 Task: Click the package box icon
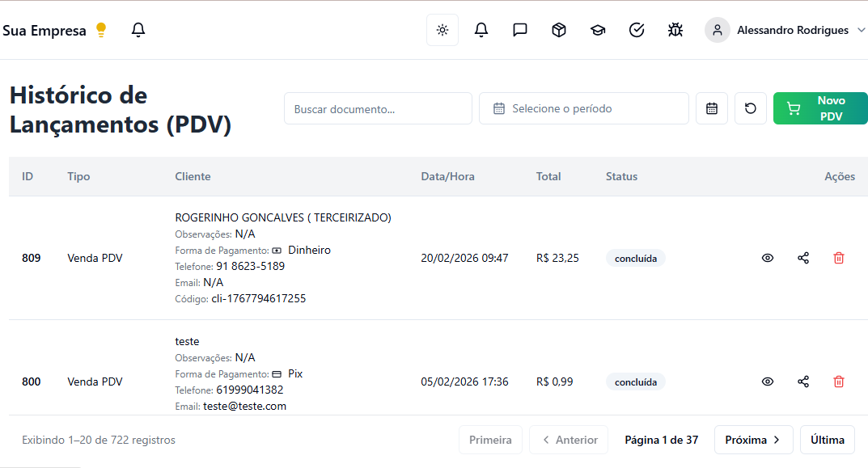coord(559,30)
